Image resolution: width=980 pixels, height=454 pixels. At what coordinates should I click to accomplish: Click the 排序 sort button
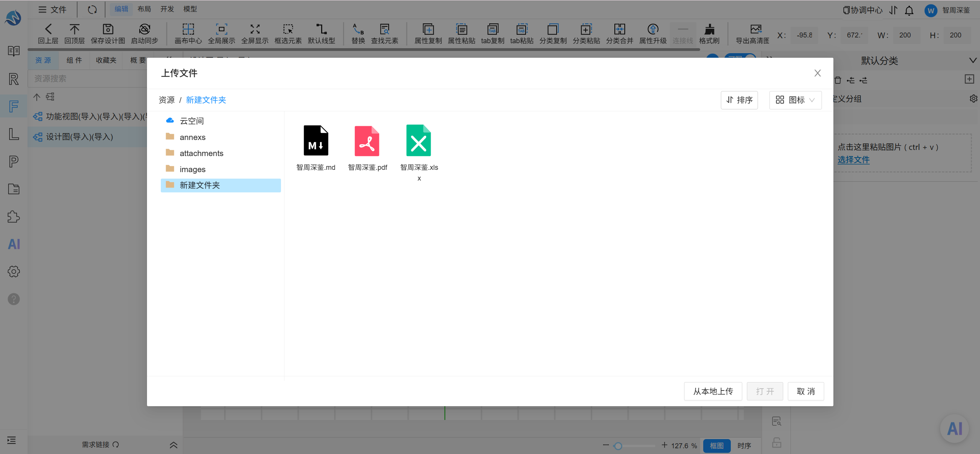coord(739,100)
